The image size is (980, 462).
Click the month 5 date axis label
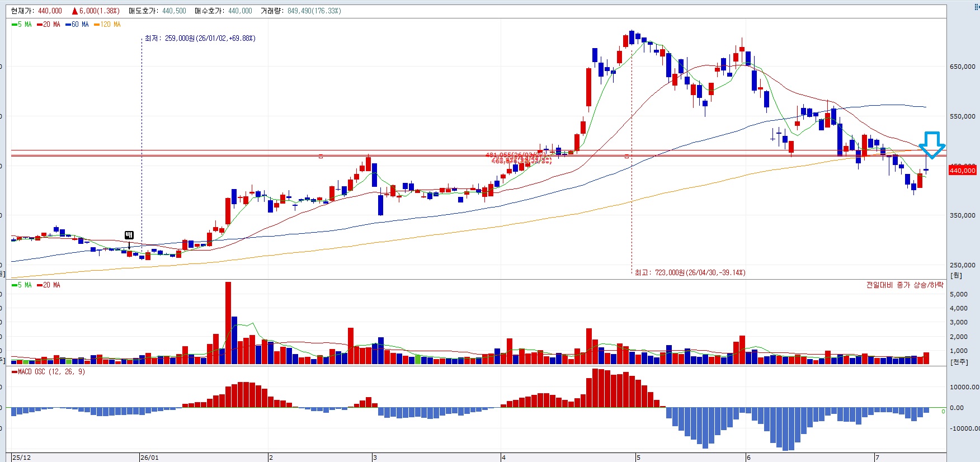click(638, 458)
